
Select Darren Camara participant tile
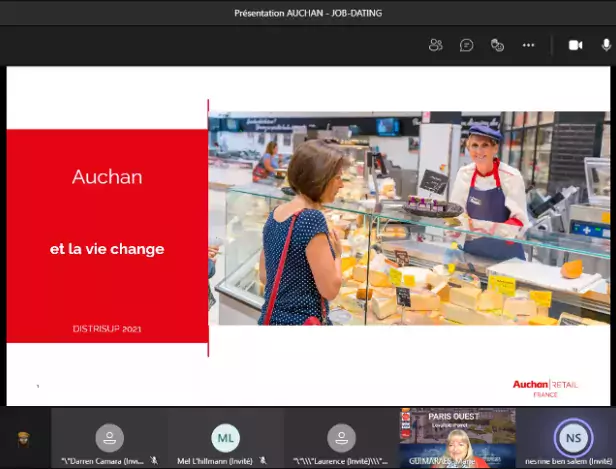[x=110, y=438]
